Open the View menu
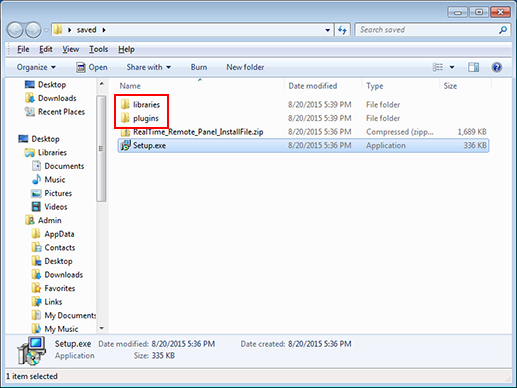517x388 pixels. (x=70, y=49)
